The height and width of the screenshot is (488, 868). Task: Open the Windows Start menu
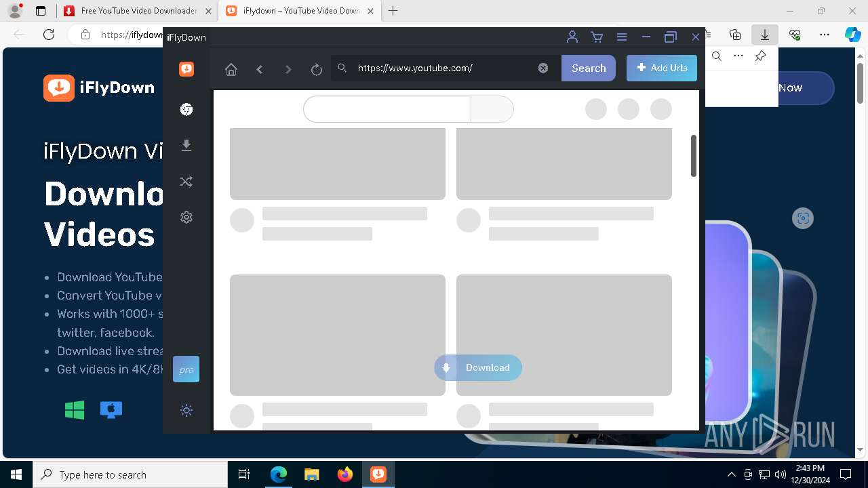(x=16, y=474)
